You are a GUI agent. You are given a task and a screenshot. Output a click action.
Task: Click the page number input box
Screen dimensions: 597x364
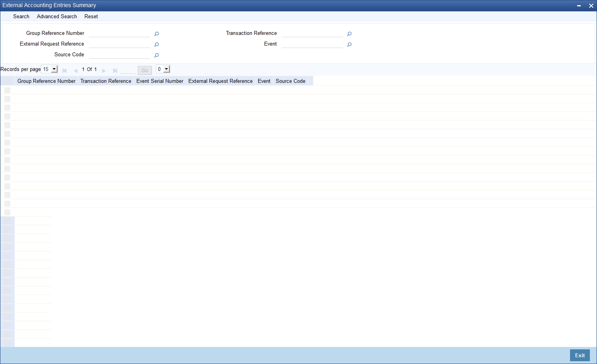click(128, 70)
